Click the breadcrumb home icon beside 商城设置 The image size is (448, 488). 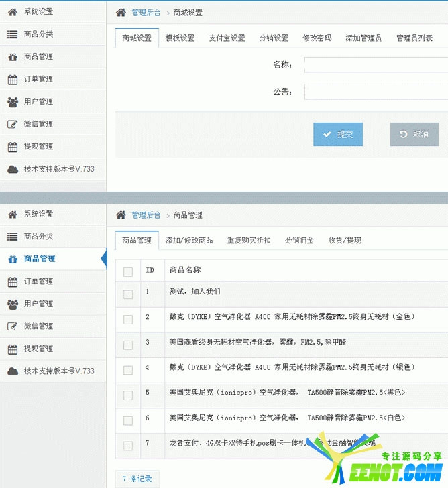[121, 13]
